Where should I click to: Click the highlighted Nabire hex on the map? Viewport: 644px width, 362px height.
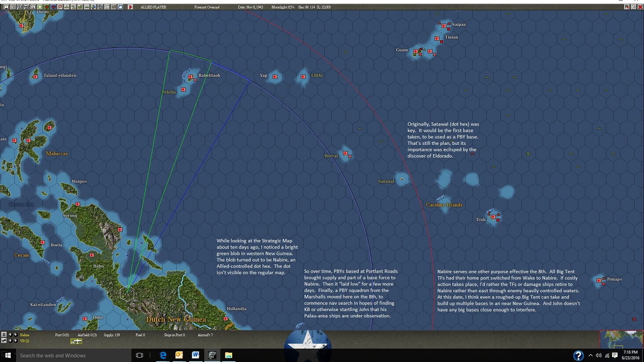[127, 293]
